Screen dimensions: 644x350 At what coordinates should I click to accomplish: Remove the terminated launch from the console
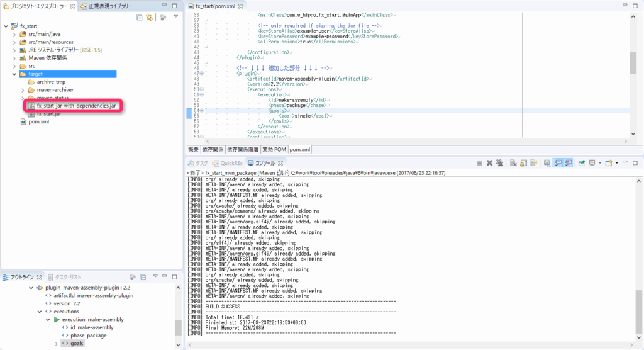489,163
